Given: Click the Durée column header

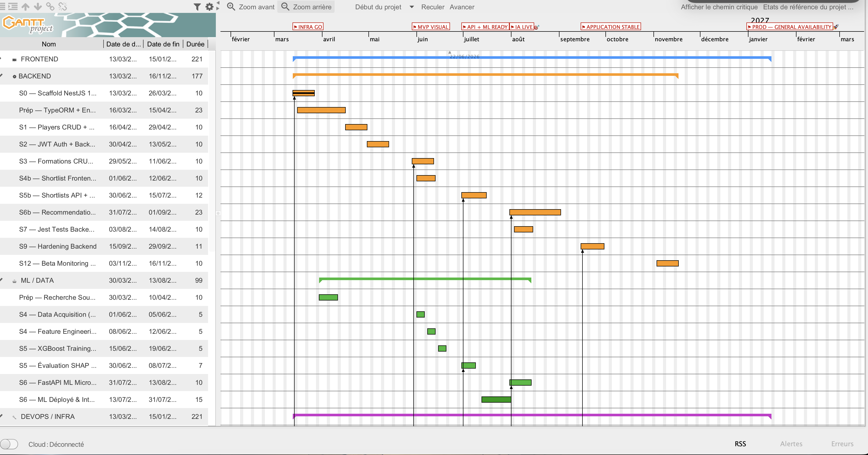Looking at the screenshot, I should tap(195, 44).
